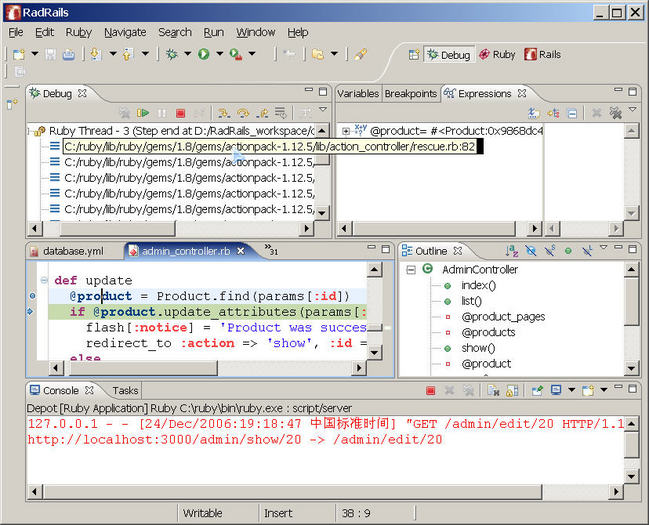
Task: Click the Step Into icon
Action: [x=224, y=113]
